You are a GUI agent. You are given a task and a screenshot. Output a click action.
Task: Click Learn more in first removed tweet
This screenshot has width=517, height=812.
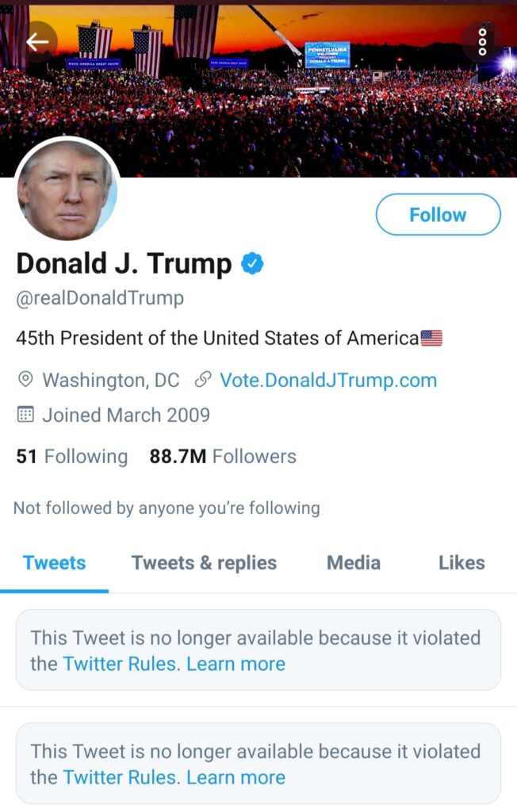[x=236, y=664]
